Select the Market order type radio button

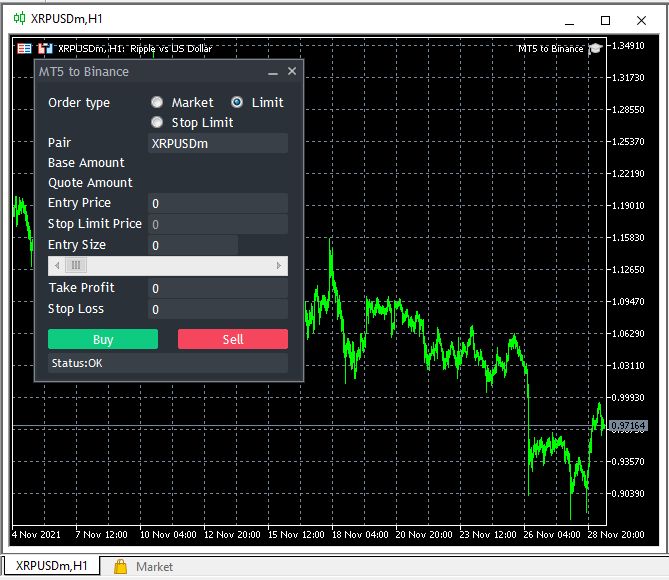[157, 102]
